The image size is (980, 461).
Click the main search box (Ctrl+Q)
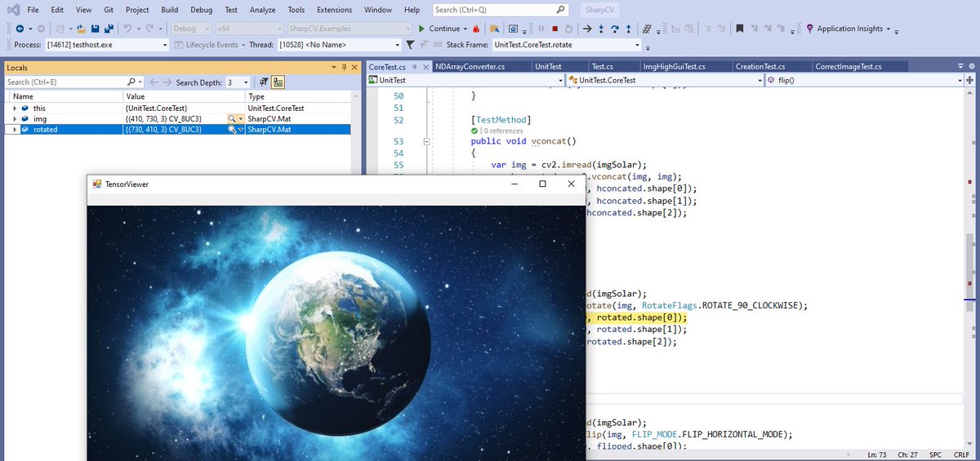[x=500, y=10]
